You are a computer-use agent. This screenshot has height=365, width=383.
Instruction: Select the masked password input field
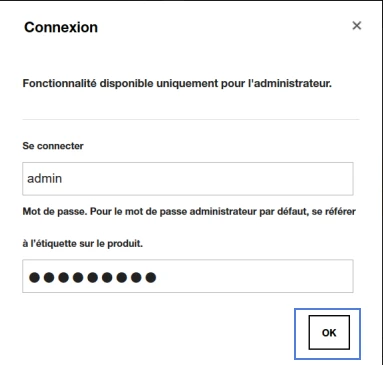188,276
